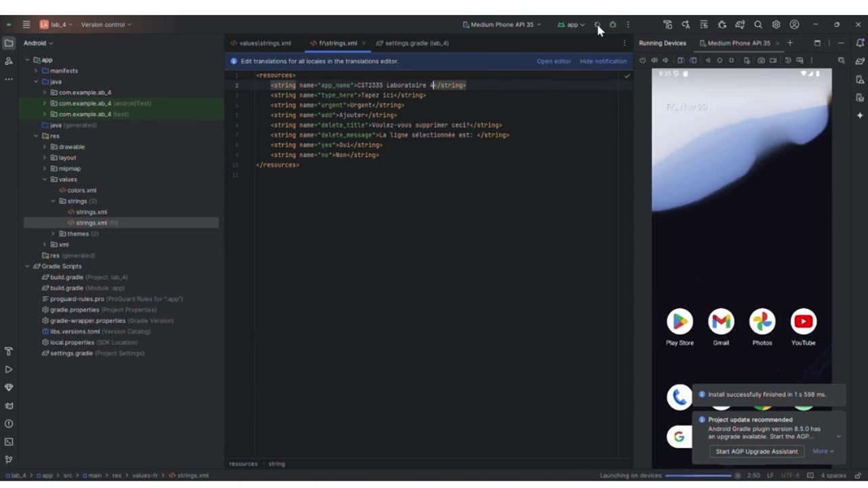Screen dimensions: 868x488
Task: Open gradle-wrapper.properties file
Action: pyautogui.click(x=108, y=321)
